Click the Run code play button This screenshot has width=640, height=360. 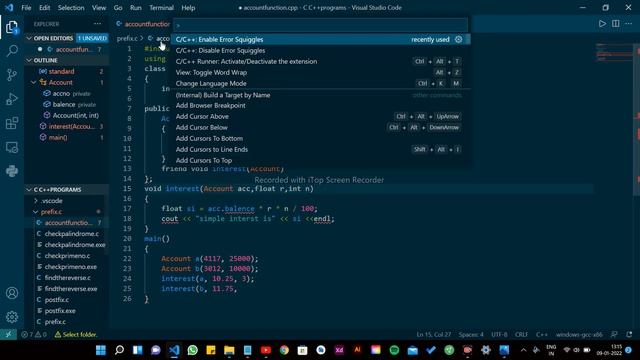click(x=602, y=24)
